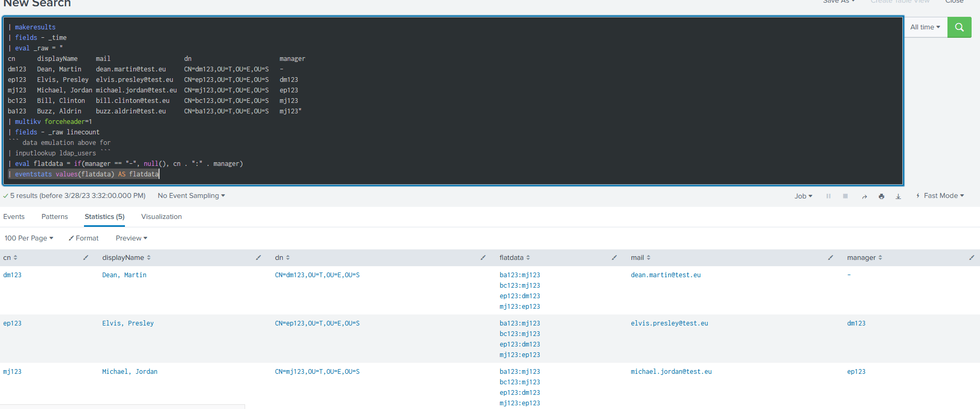
Task: Edit the mail column via pencil icon
Action: (x=830, y=258)
